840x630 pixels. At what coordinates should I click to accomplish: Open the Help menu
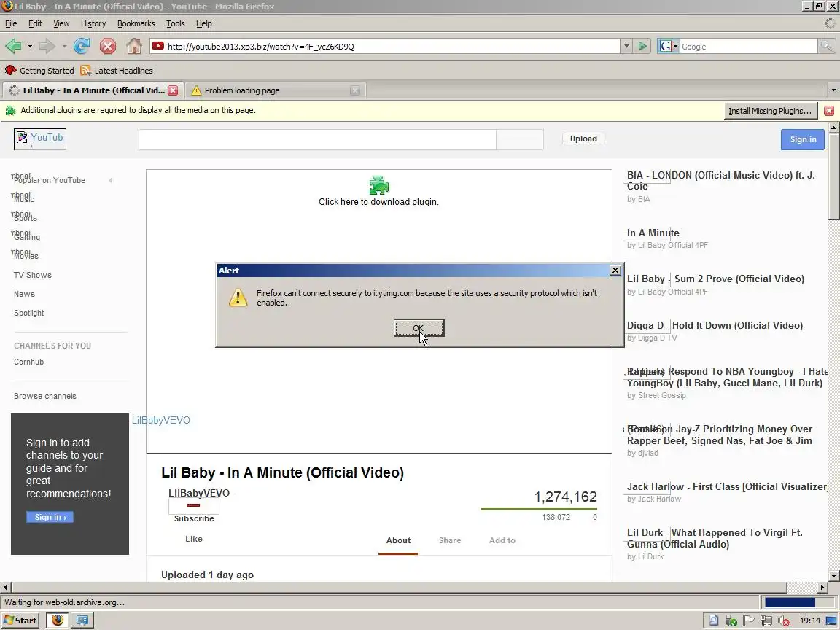pos(203,23)
